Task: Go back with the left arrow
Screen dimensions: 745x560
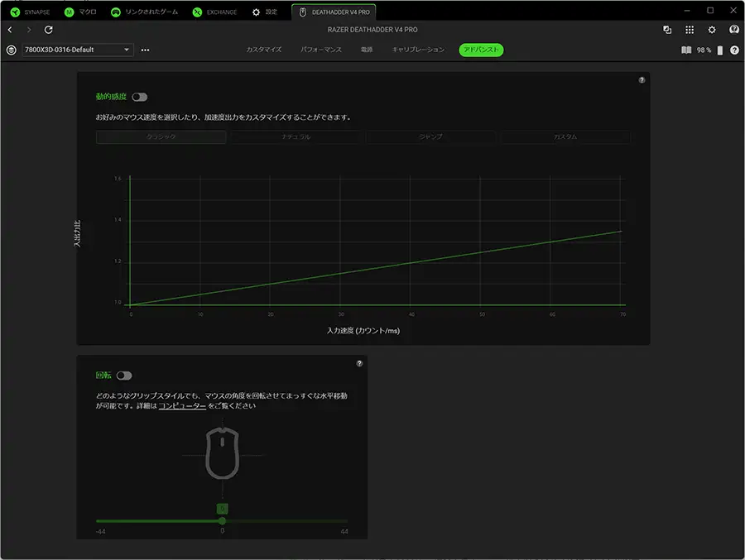Action: point(10,30)
